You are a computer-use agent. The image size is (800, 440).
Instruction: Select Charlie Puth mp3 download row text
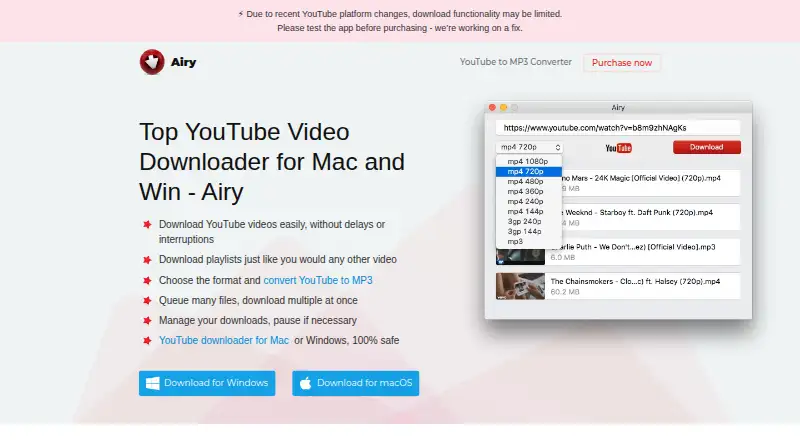click(633, 247)
